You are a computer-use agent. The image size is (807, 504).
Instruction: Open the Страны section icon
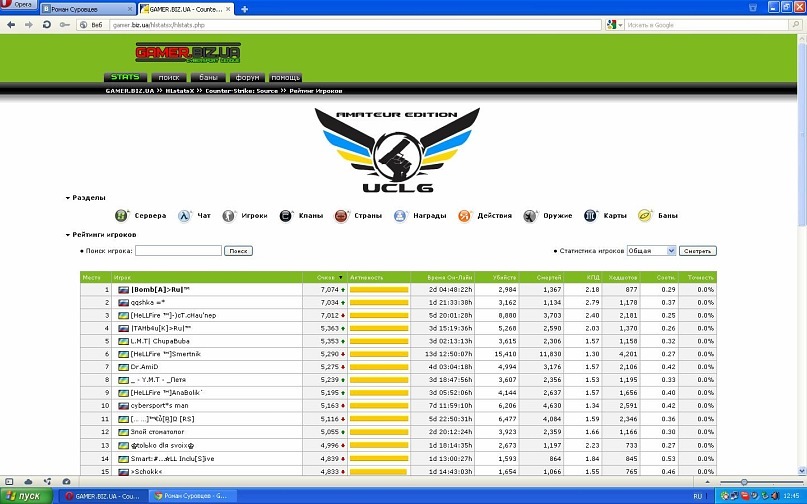pos(341,216)
